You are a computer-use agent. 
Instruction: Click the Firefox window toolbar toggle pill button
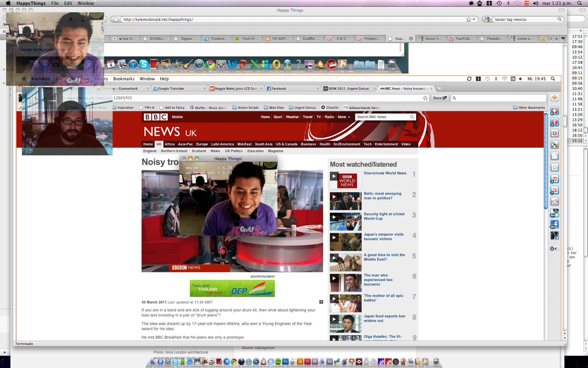[x=561, y=10]
